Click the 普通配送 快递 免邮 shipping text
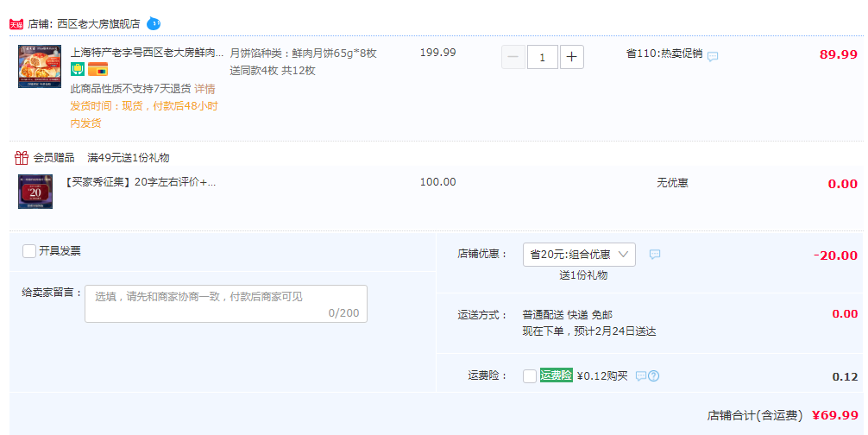 point(568,315)
